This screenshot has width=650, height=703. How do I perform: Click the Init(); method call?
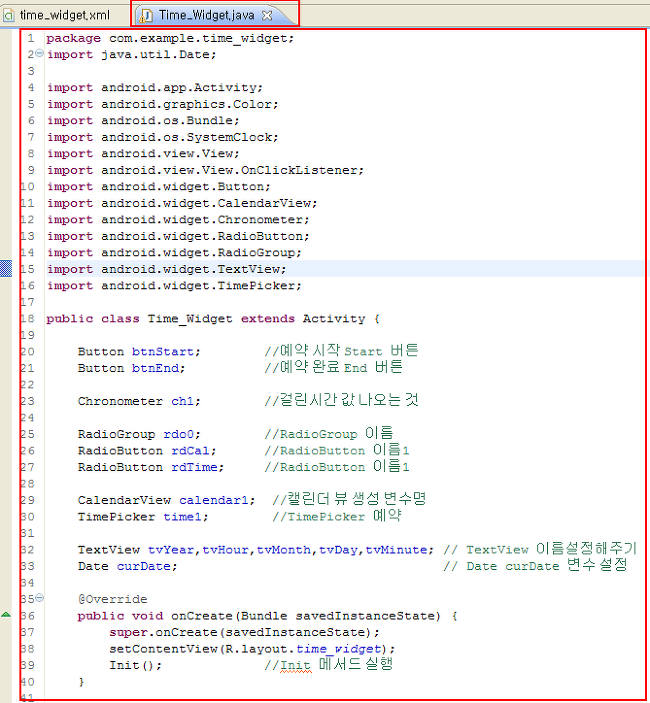click(135, 665)
